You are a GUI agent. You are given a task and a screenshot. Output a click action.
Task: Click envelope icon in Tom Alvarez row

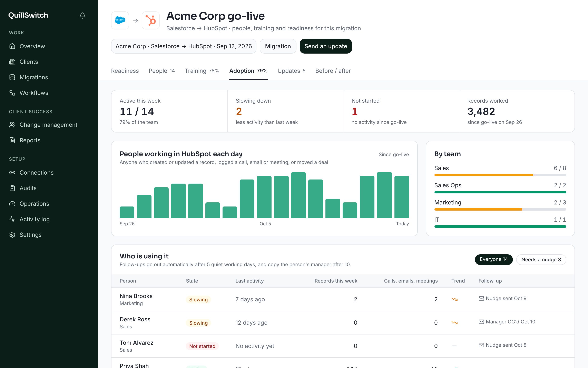pos(481,345)
